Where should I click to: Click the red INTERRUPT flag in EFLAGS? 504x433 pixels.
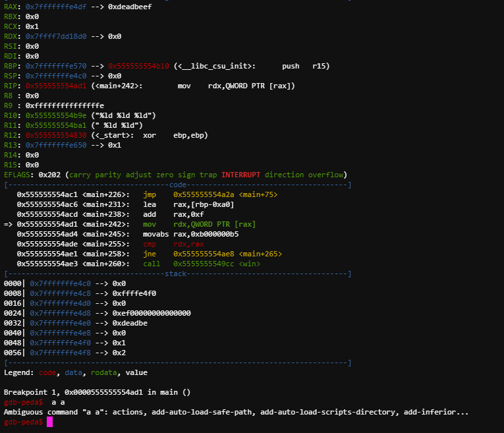pyautogui.click(x=240, y=175)
